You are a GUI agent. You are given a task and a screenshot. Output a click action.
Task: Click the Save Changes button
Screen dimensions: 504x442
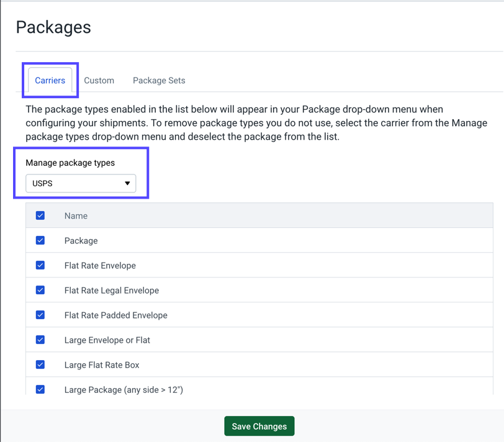tap(259, 426)
